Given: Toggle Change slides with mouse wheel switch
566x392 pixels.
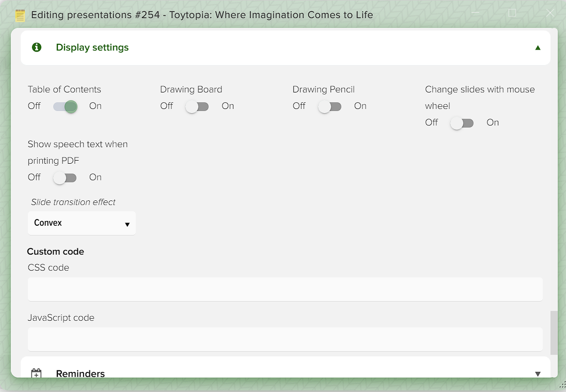Looking at the screenshot, I should 462,123.
